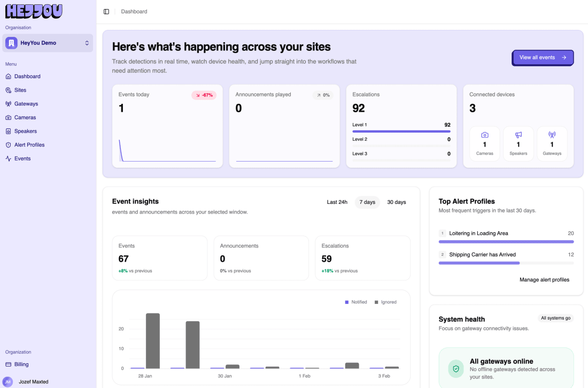Click the Speakers megaphone device tile
This screenshot has width=588, height=388.
point(519,143)
